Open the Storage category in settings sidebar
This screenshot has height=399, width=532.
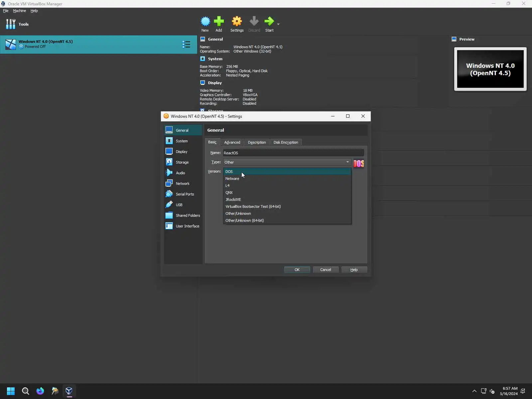click(183, 162)
